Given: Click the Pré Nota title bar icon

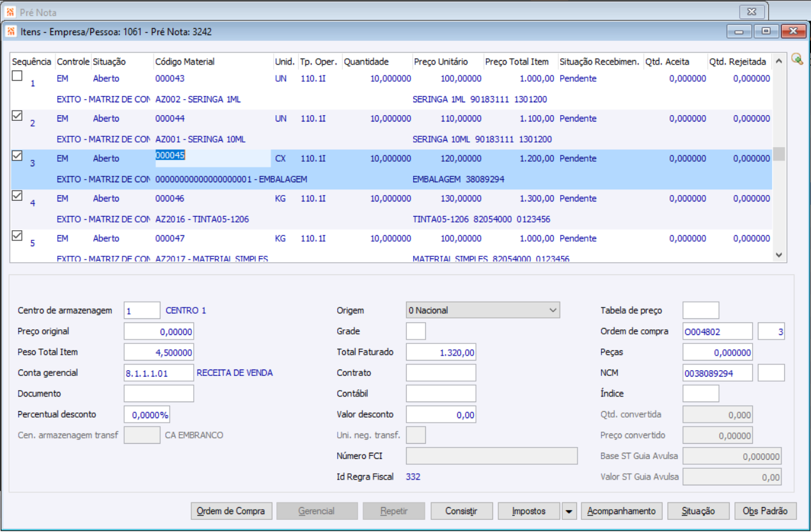Looking at the screenshot, I should click(x=11, y=12).
